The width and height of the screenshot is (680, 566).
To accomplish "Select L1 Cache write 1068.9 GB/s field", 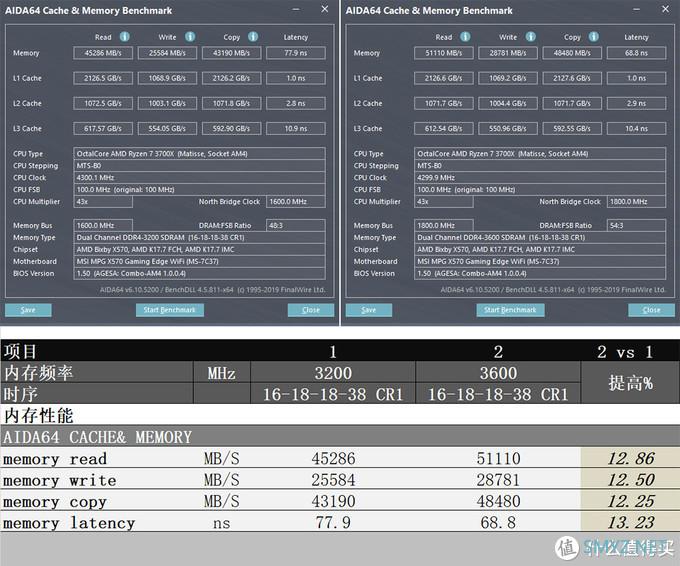I will click(167, 79).
